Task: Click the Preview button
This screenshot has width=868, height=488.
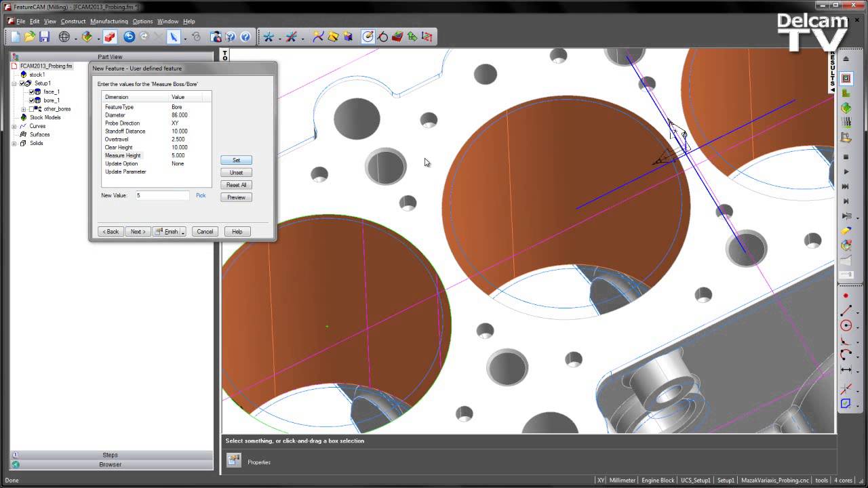Action: [x=236, y=197]
